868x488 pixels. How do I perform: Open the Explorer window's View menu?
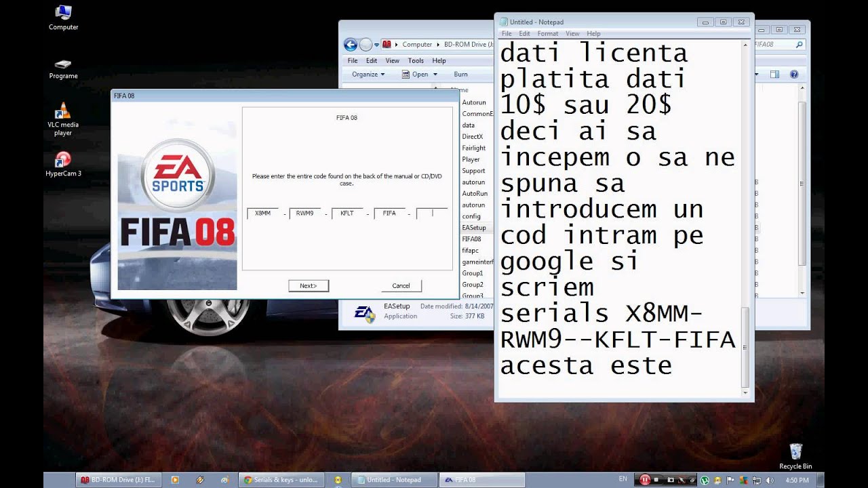393,60
